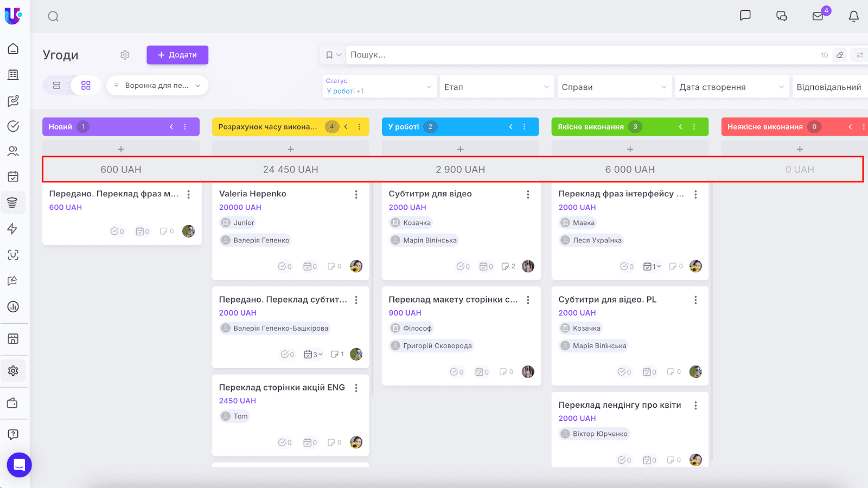Collapse the Розрахунок часу column with arrow
Viewport: 868px width, 488px height.
[x=346, y=127]
